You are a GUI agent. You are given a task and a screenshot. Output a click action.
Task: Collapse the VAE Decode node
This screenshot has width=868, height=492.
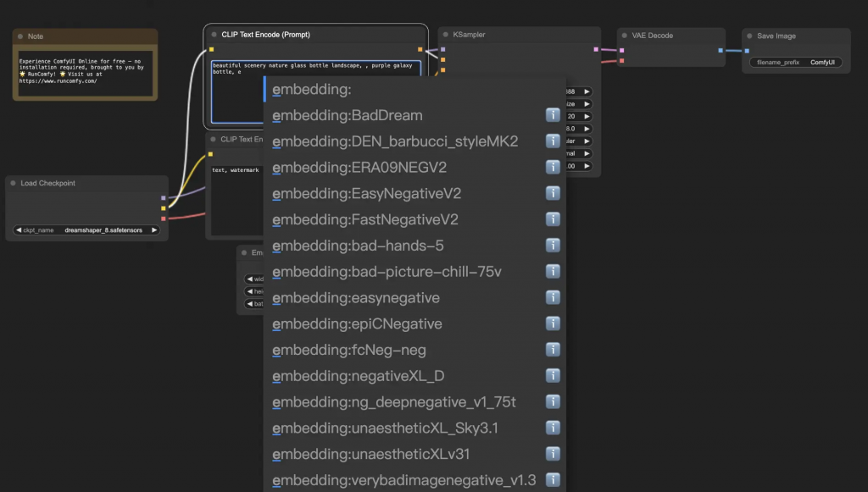[625, 36]
